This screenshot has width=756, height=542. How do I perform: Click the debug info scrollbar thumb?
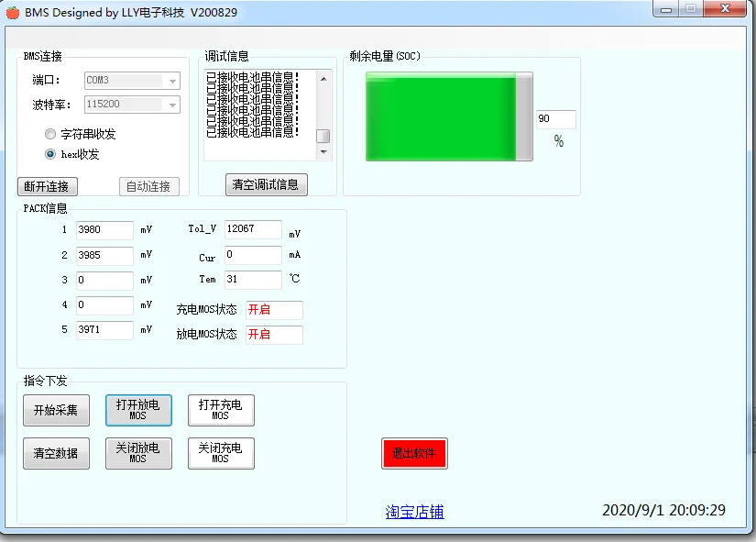point(323,136)
